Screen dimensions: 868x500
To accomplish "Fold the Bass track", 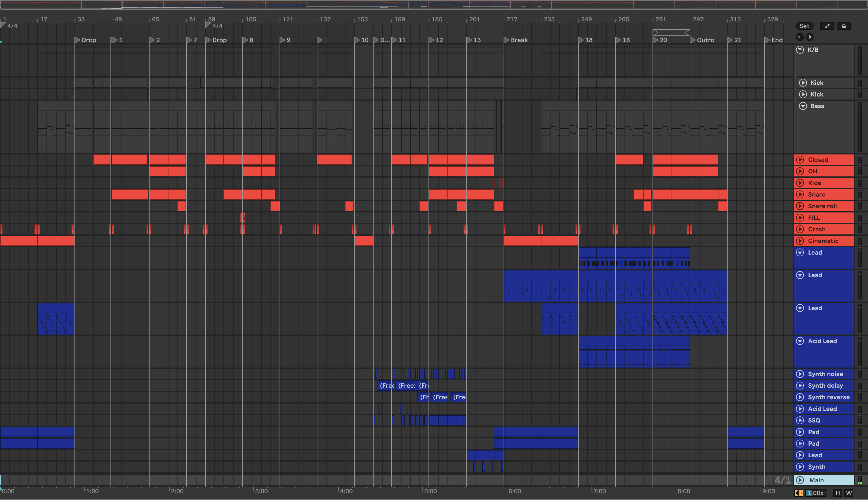I will [803, 106].
